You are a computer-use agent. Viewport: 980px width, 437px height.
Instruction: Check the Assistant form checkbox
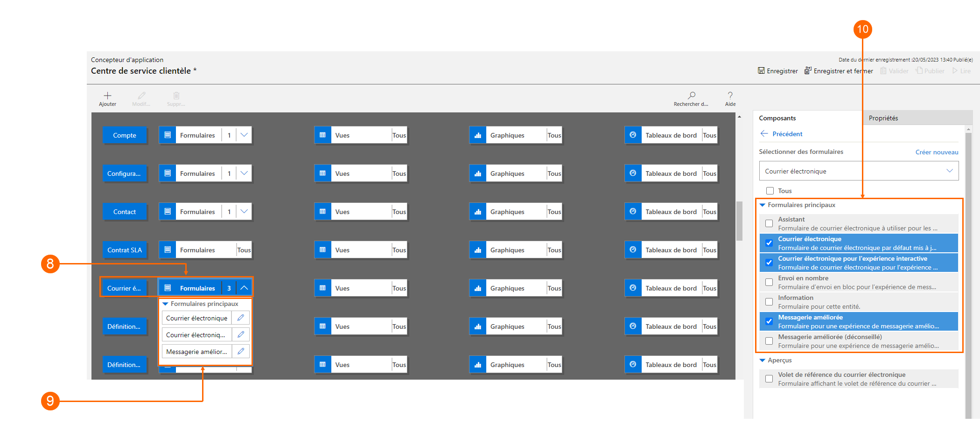pyautogui.click(x=769, y=223)
